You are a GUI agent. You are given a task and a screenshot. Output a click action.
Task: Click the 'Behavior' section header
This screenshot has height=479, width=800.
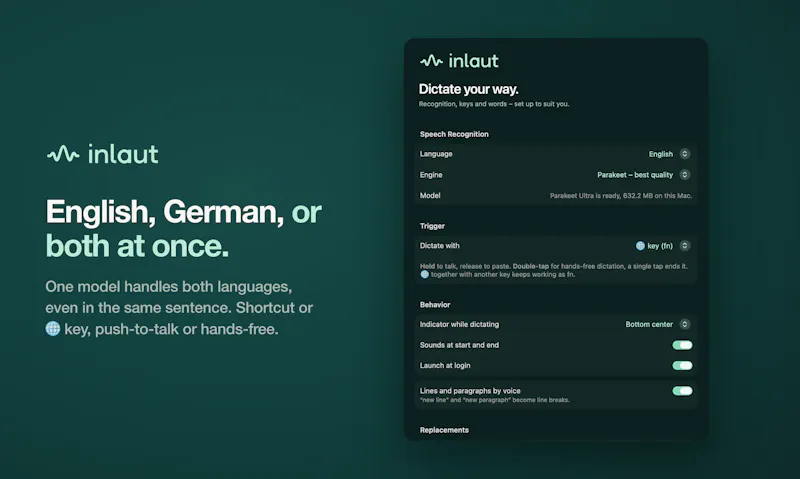(435, 305)
